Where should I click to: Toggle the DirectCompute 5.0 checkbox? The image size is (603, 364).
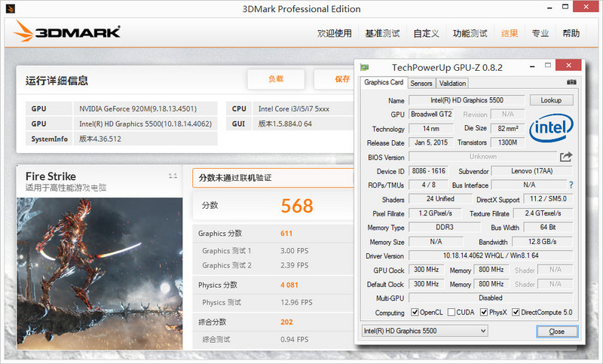pos(516,312)
